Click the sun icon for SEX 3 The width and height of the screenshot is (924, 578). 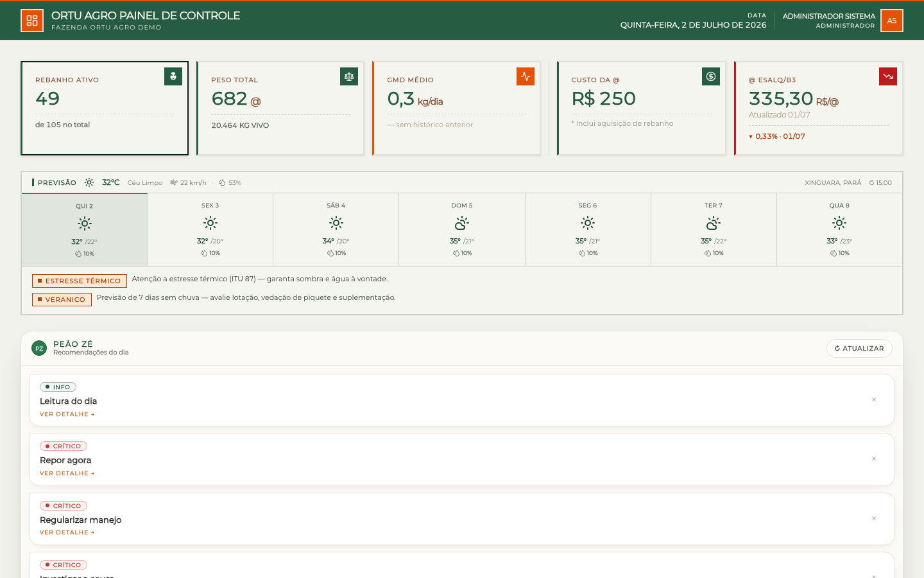click(210, 223)
